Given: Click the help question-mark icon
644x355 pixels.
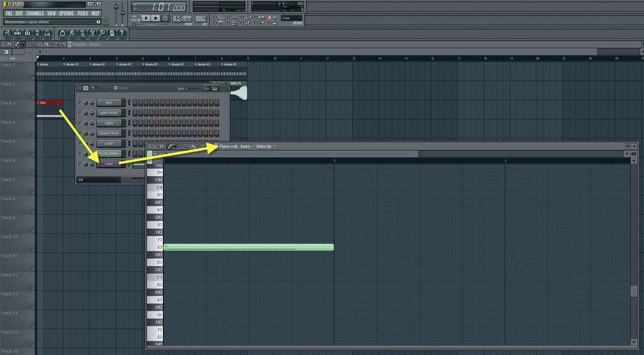Looking at the screenshot, I should (122, 33).
